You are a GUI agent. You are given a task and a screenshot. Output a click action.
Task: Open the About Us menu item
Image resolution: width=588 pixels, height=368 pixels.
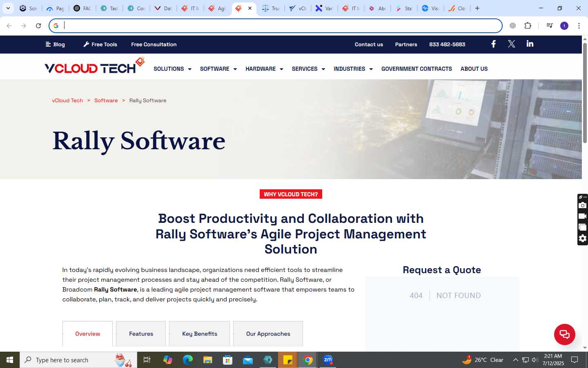tap(474, 69)
